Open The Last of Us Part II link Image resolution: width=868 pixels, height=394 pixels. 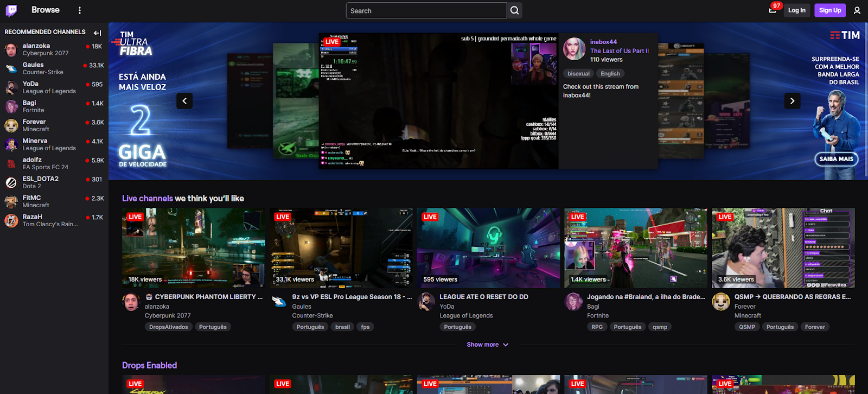tap(620, 51)
